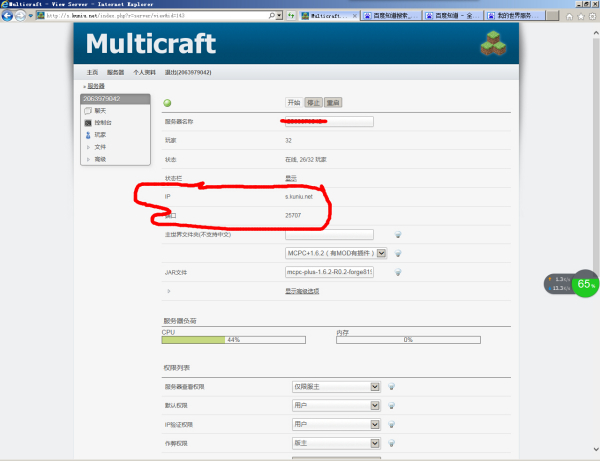Screen dimensions: 600x461
Task: Click the 显示高级选项 link
Action: pyautogui.click(x=302, y=291)
